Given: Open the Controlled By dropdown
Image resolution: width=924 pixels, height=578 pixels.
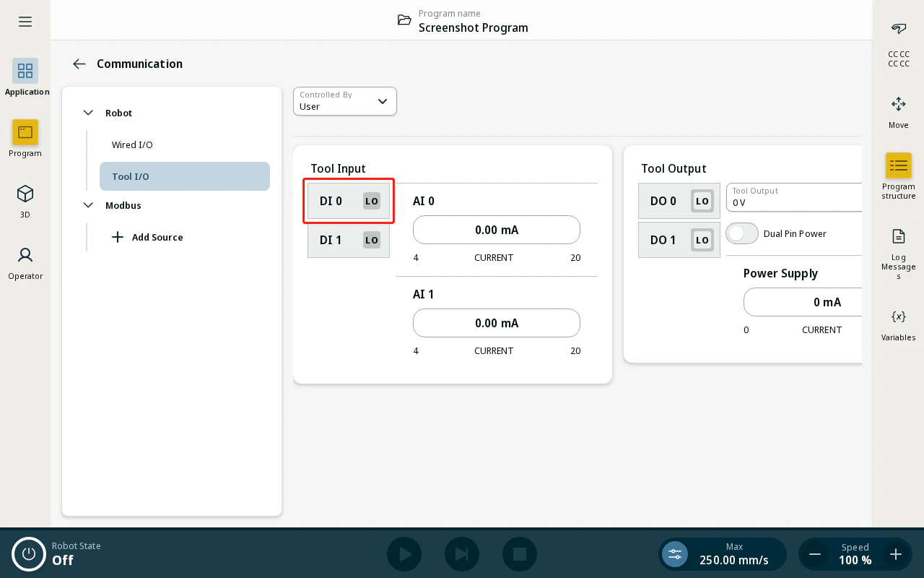Looking at the screenshot, I should 345,101.
